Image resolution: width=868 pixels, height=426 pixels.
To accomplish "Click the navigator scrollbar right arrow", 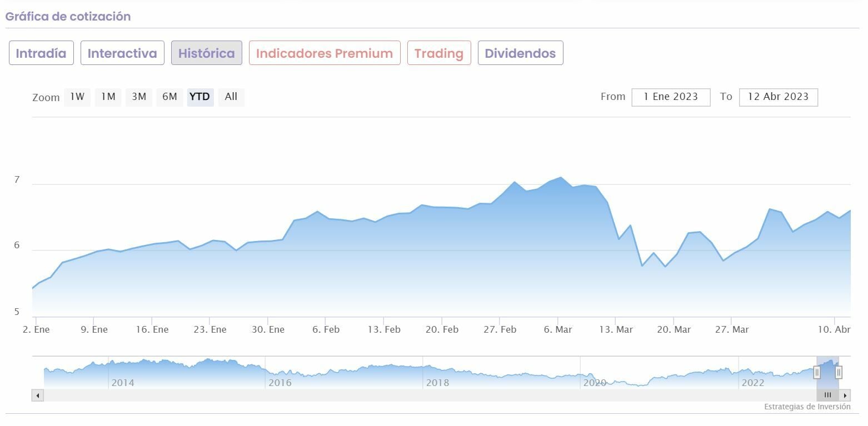I will 845,395.
